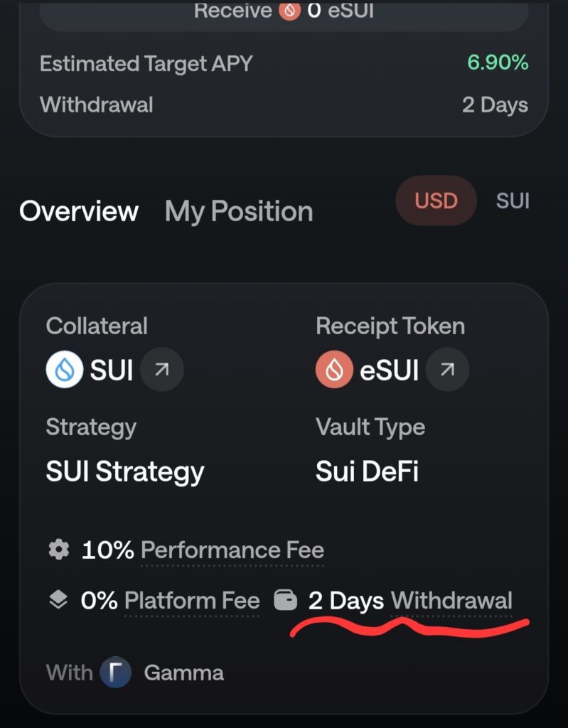Select the Overview tab

tap(79, 211)
